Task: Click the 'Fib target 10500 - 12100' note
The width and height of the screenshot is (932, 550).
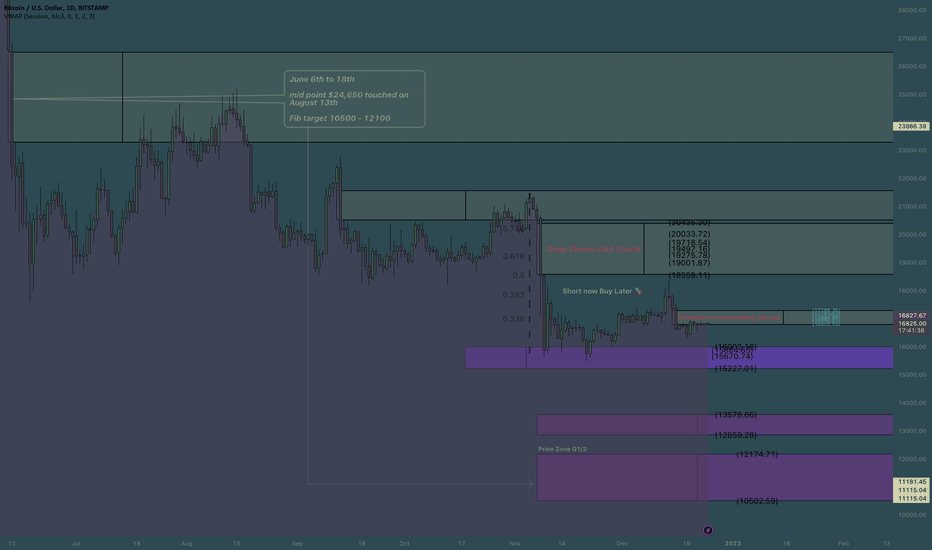Action: pyautogui.click(x=339, y=118)
